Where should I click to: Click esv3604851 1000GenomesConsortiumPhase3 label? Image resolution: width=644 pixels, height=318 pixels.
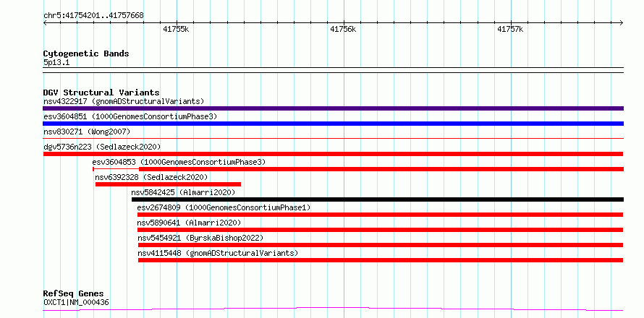[130, 116]
